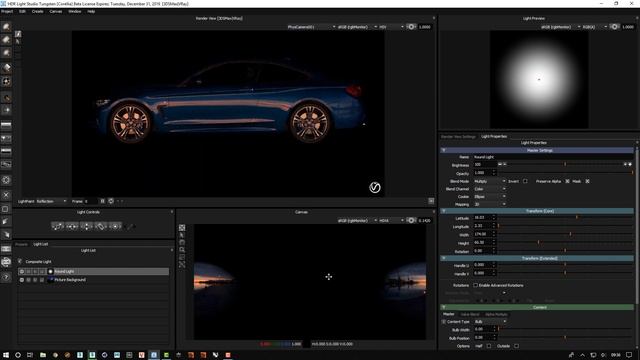This screenshot has height=360, width=640.
Task: Select the Picture Background row
Action: tap(93, 280)
